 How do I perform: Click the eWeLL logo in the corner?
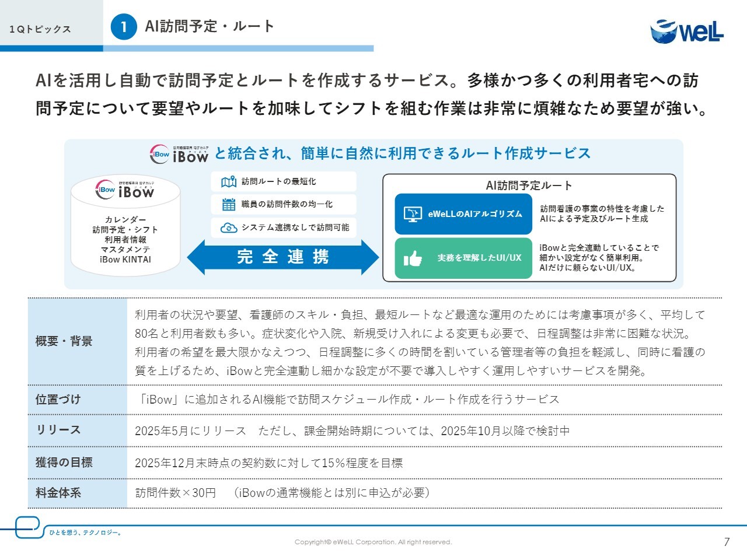coord(687,31)
